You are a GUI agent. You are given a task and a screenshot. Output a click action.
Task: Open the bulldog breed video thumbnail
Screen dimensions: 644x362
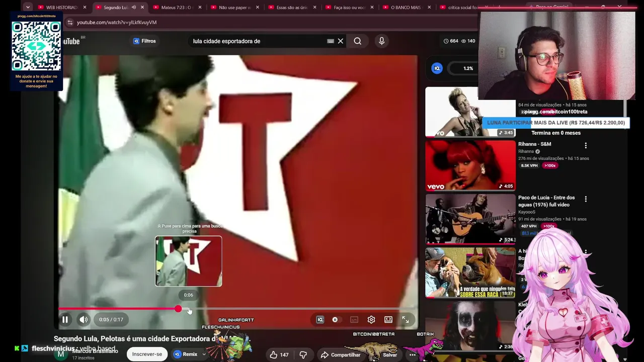pyautogui.click(x=470, y=273)
